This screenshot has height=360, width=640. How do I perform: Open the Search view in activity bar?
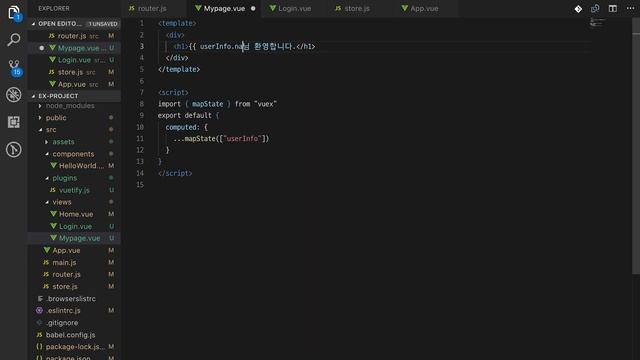click(x=13, y=40)
